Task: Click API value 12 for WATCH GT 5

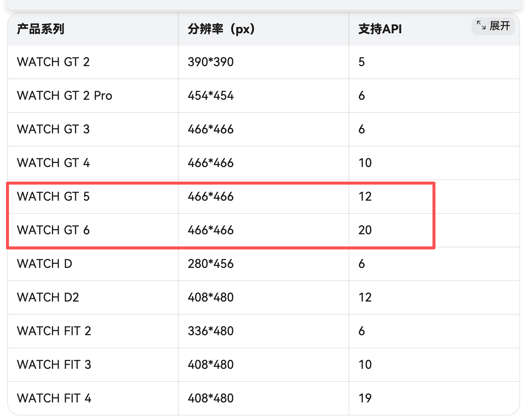Action: click(365, 197)
